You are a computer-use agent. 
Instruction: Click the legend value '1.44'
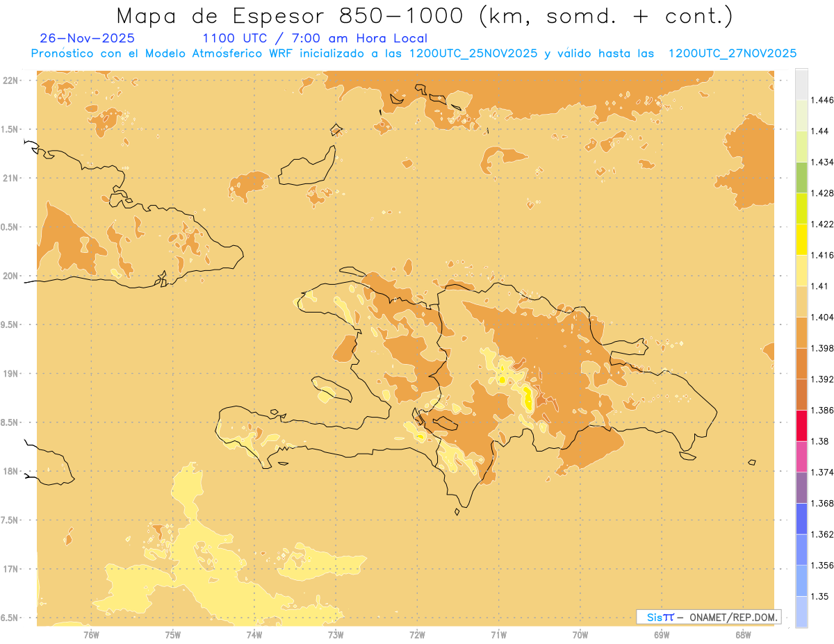tap(820, 131)
